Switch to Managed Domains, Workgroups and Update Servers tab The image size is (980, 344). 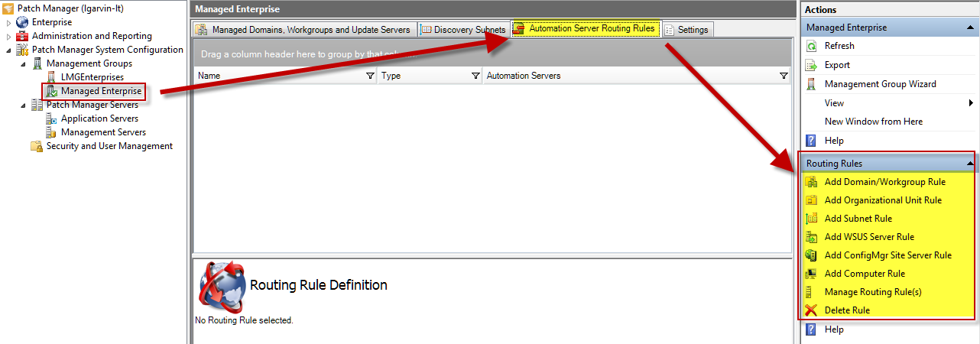click(x=304, y=30)
